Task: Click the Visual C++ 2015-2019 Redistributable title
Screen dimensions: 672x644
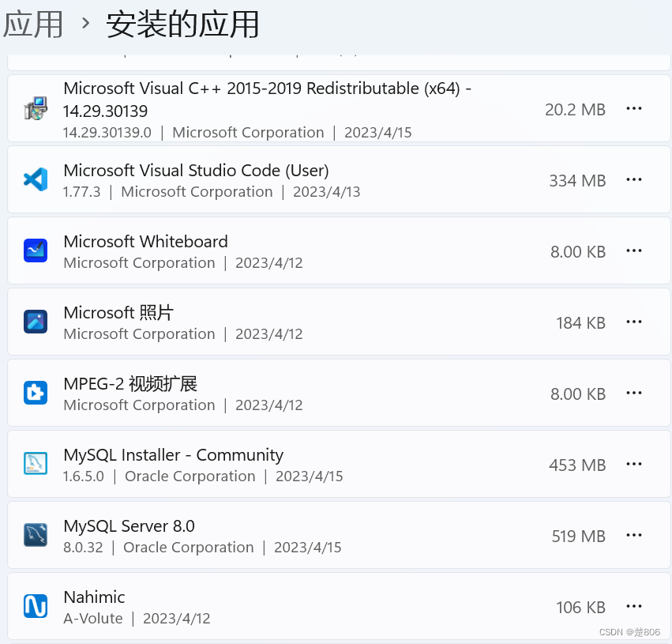Action: click(x=268, y=100)
